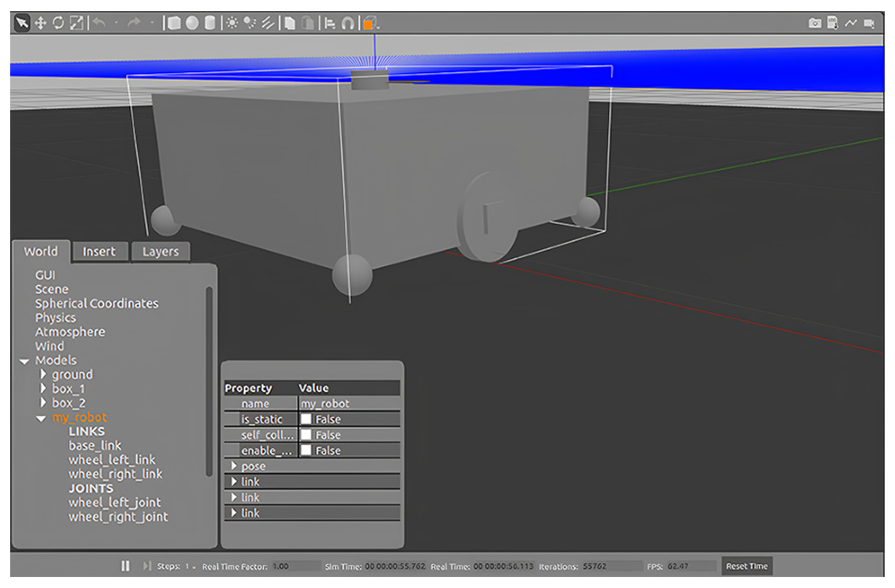Insert a cylinder shape
The height and width of the screenshot is (588, 895).
pyautogui.click(x=210, y=23)
